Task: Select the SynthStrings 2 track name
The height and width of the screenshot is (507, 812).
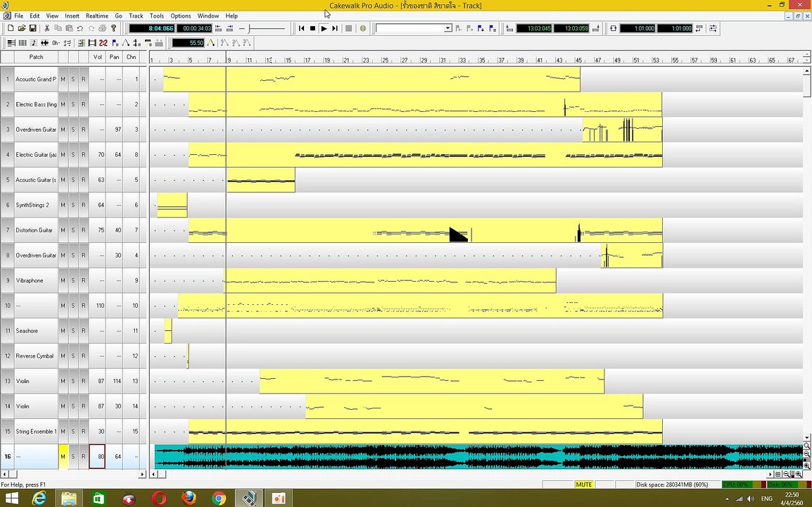Action: click(x=36, y=206)
